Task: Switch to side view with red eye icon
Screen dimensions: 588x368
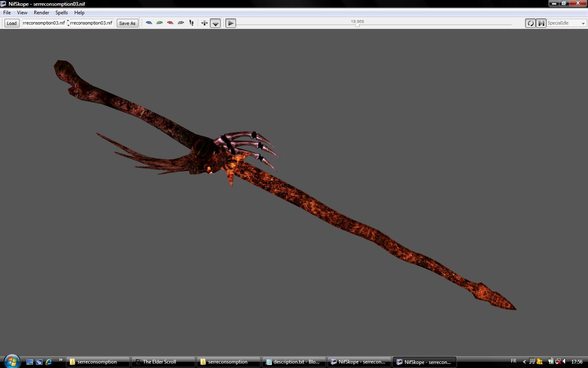Action: [170, 23]
